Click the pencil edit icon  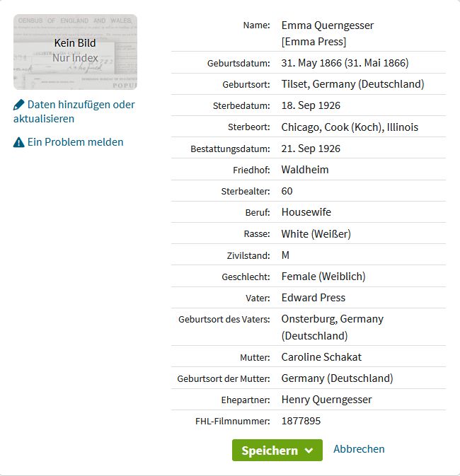click(19, 105)
